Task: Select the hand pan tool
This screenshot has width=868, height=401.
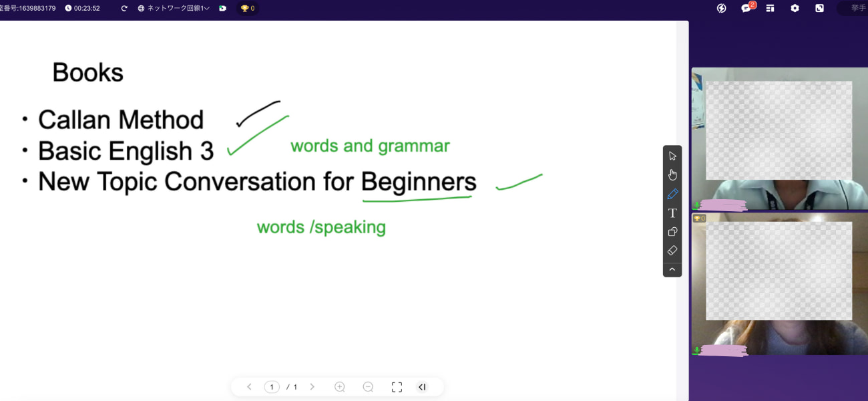Action: click(x=672, y=175)
